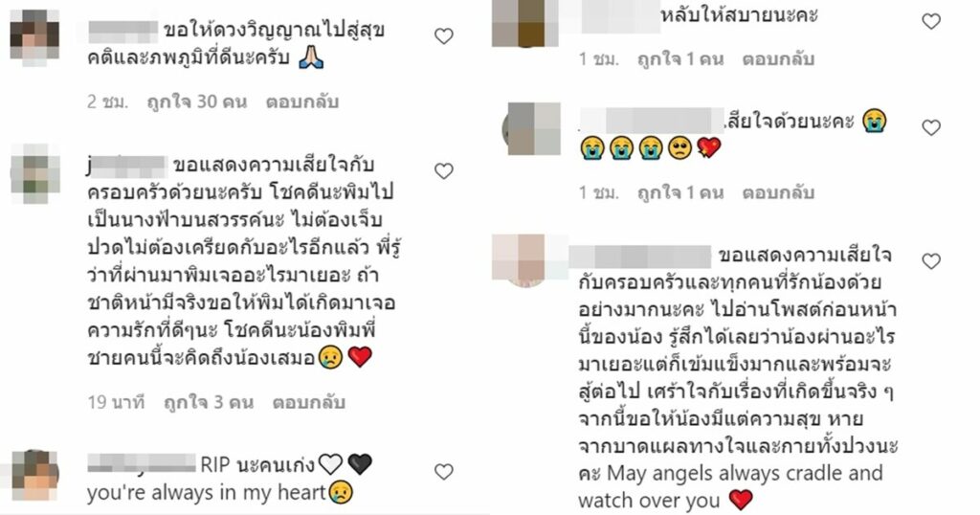
Task: View the ถูกใจ 30 คน likes list
Action: (x=197, y=101)
